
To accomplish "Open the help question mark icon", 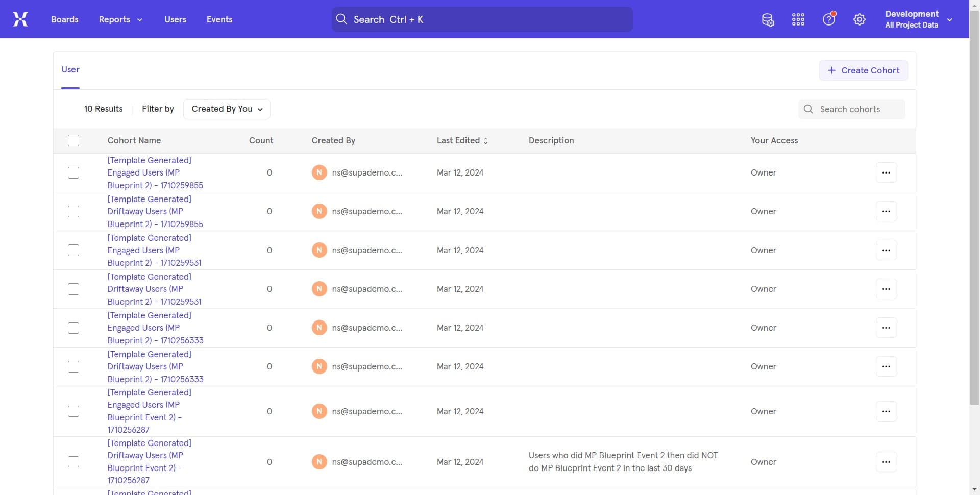I will click(x=828, y=20).
